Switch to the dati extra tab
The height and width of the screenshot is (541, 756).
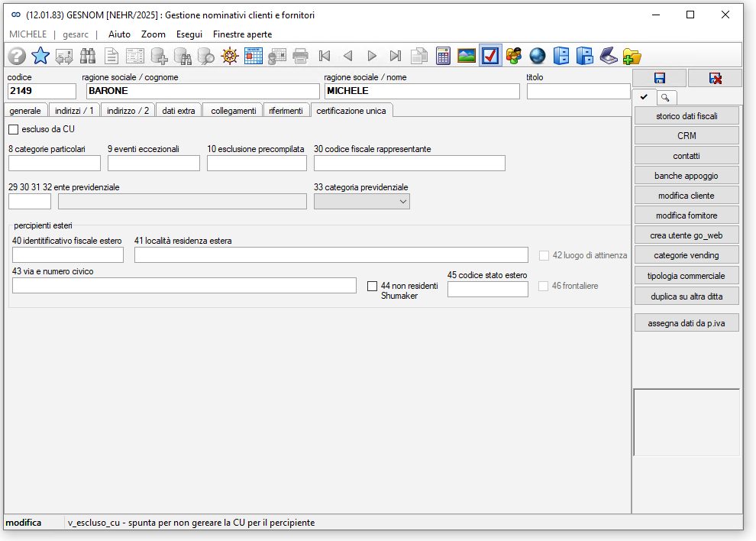(x=179, y=111)
